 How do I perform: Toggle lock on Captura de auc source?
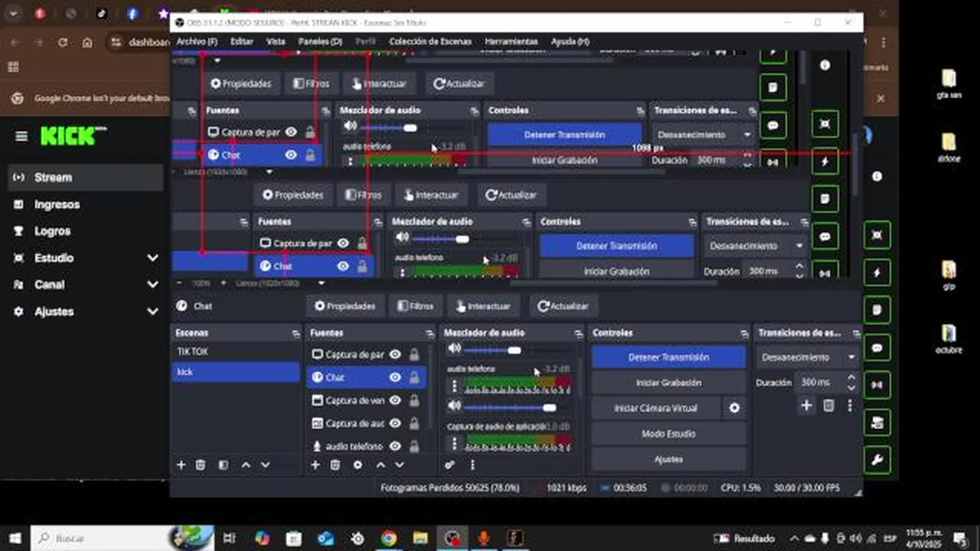click(414, 423)
